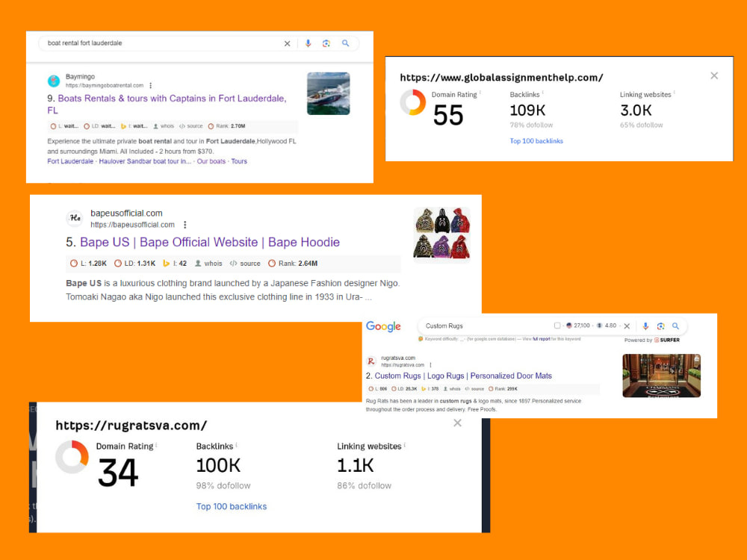Open Google Lens in Custom Rugs search bar
The image size is (747, 560).
point(661,326)
